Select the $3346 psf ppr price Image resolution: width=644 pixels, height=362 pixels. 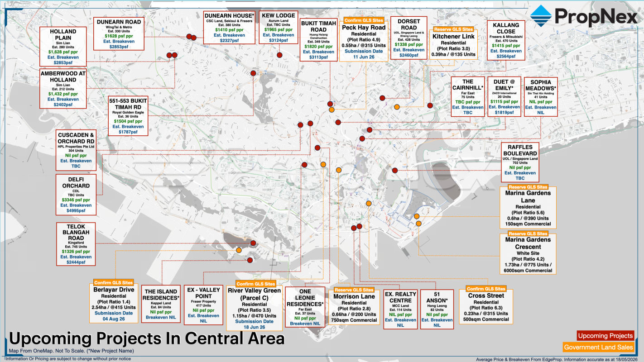tap(76, 200)
